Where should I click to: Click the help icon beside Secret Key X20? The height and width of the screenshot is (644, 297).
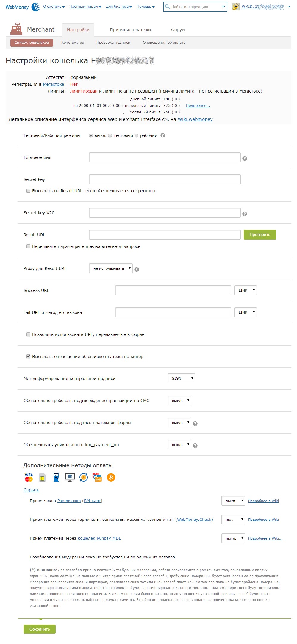pos(245,214)
